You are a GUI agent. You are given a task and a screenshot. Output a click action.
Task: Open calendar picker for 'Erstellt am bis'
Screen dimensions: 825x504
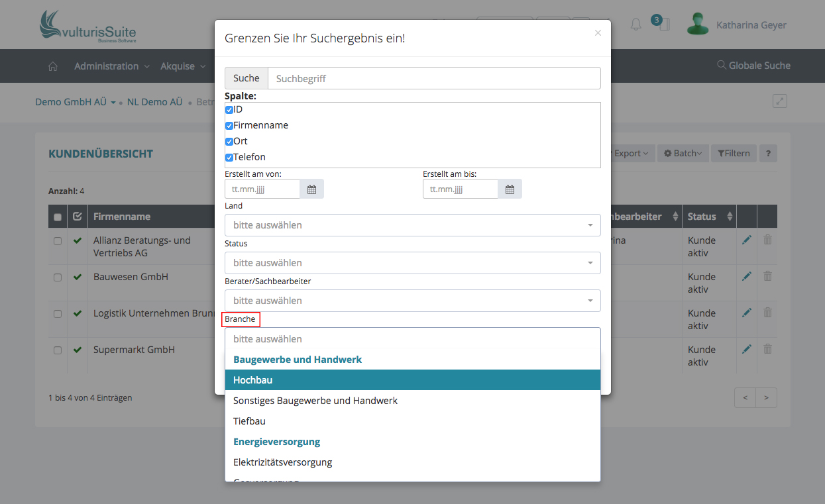[510, 189]
